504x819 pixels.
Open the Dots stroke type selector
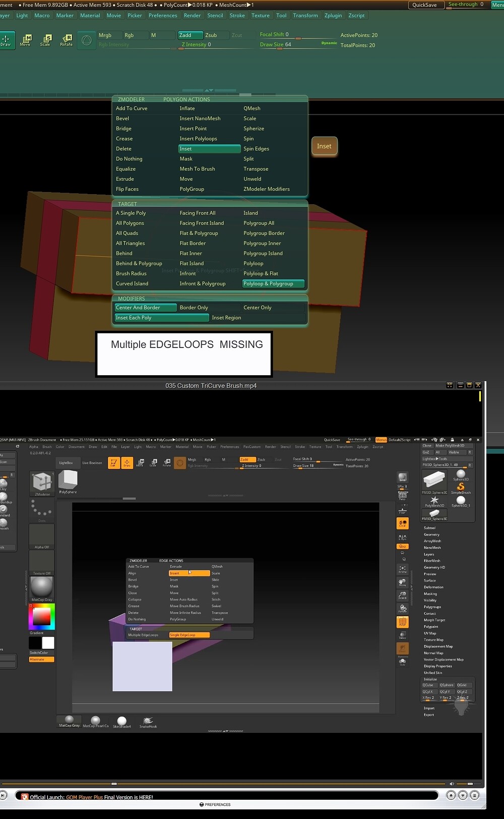(41, 511)
